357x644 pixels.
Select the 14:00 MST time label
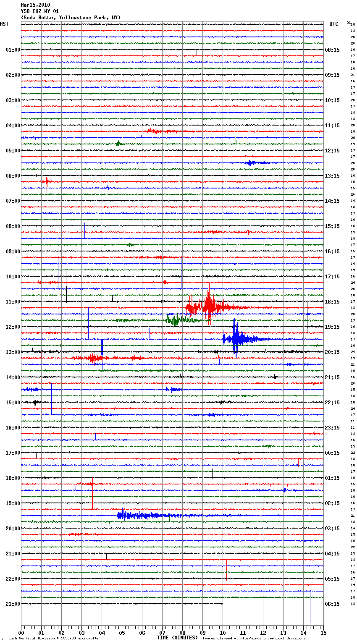point(13,377)
